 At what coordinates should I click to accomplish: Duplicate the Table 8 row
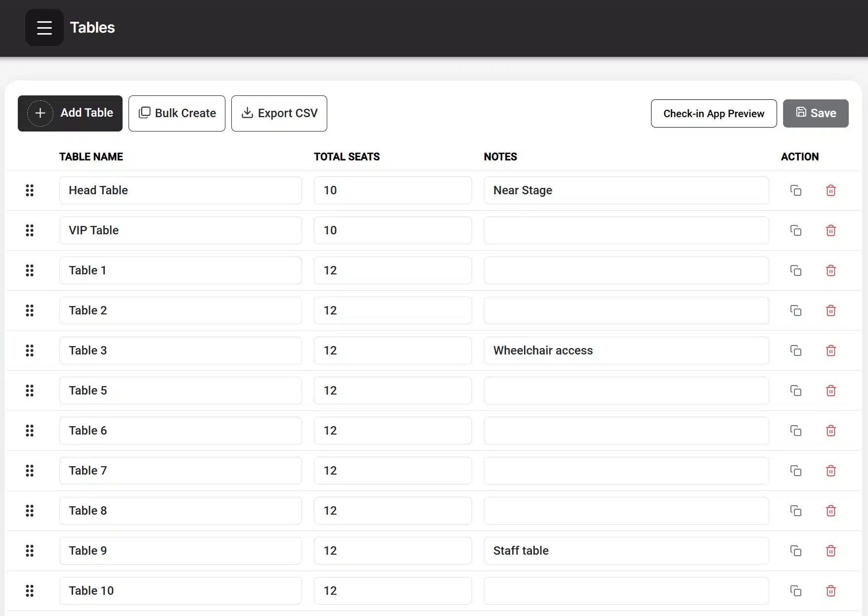(x=795, y=511)
